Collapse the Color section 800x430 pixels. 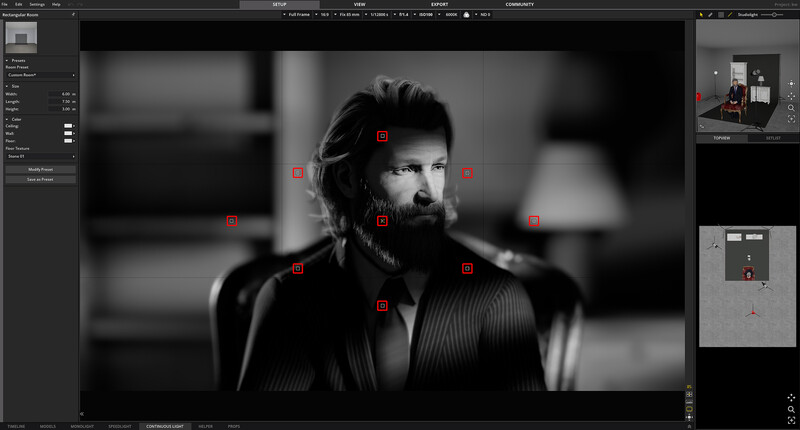pos(7,119)
